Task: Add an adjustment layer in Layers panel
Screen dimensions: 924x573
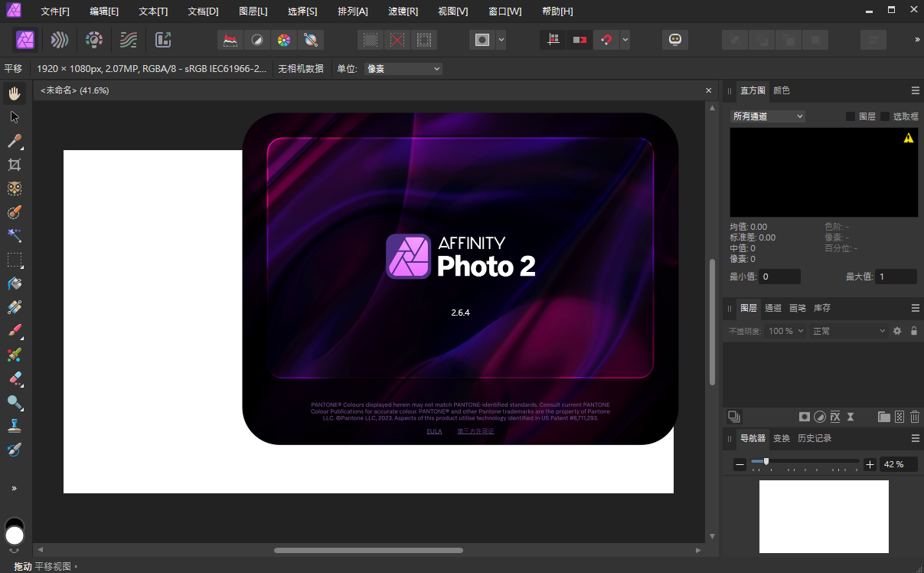Action: click(820, 417)
